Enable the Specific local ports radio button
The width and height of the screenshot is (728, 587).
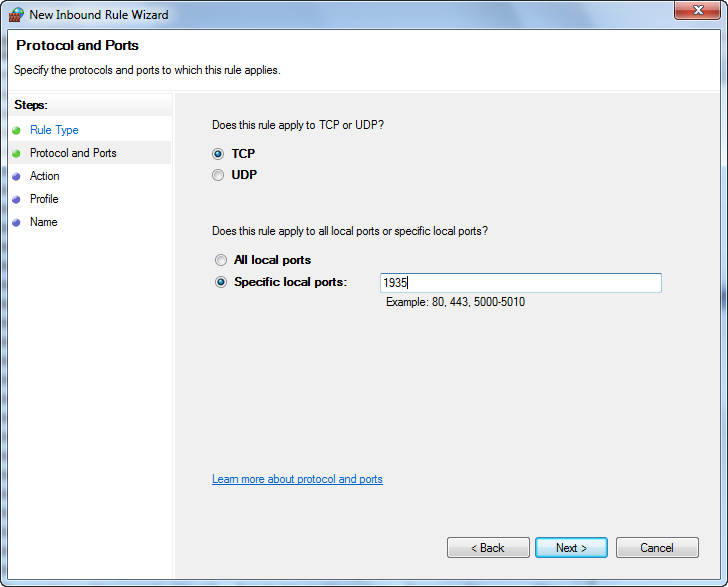[221, 282]
